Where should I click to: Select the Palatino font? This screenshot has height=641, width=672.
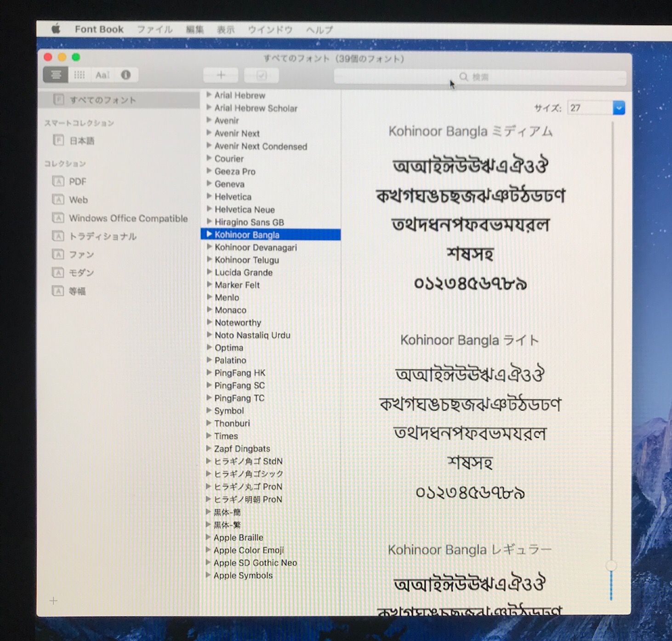[x=230, y=361]
